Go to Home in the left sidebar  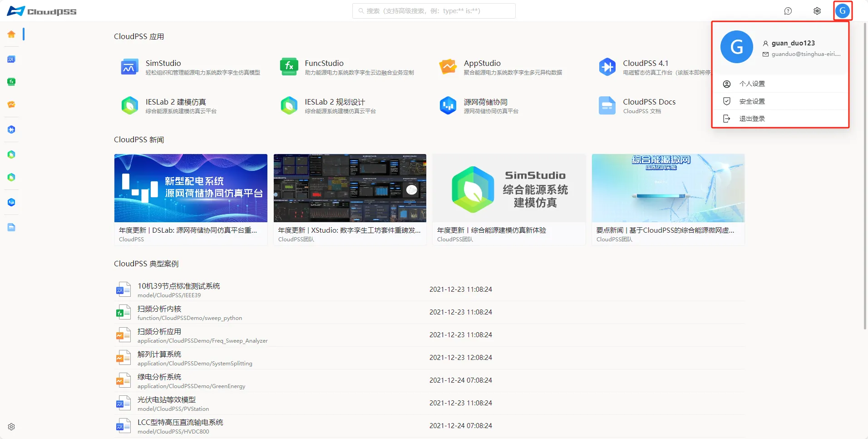(11, 34)
